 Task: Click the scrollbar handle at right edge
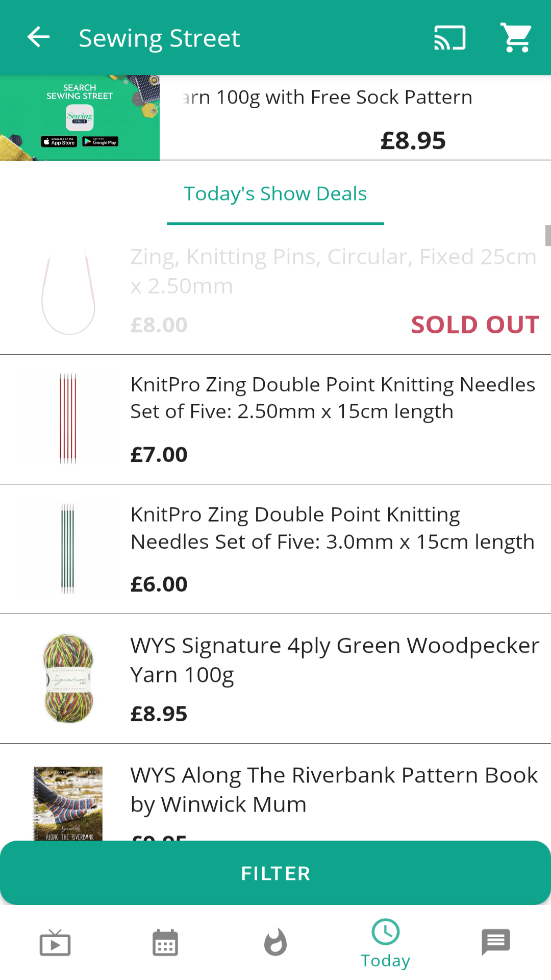click(547, 236)
